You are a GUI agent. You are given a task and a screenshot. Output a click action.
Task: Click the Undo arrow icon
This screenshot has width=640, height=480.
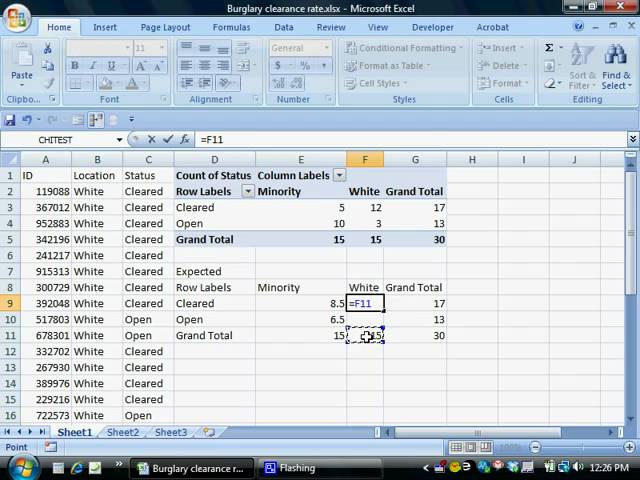27,120
